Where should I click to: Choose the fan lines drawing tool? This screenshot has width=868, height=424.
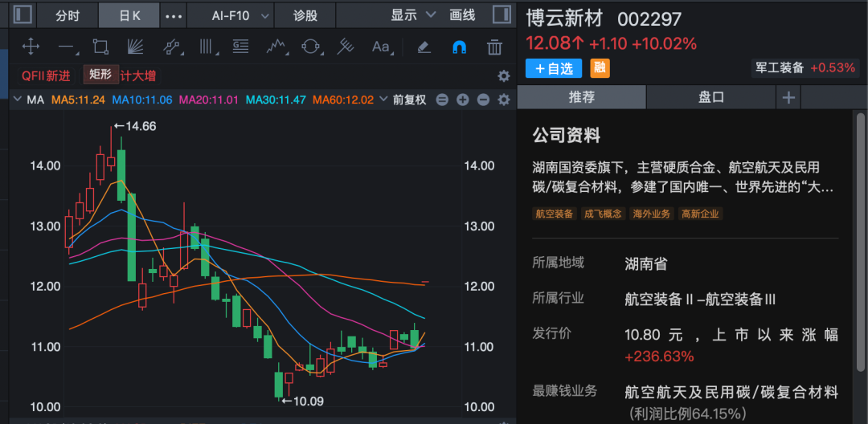(136, 47)
